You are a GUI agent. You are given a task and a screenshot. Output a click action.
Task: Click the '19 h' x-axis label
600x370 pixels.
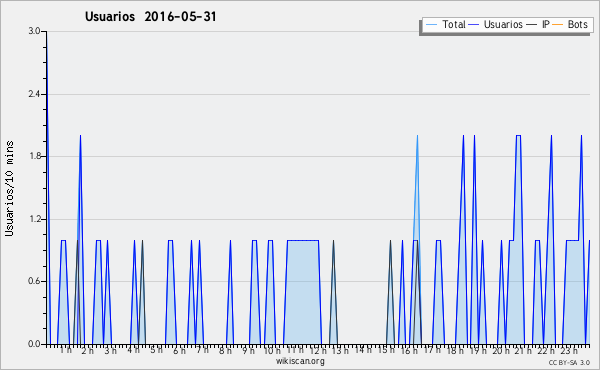478,350
